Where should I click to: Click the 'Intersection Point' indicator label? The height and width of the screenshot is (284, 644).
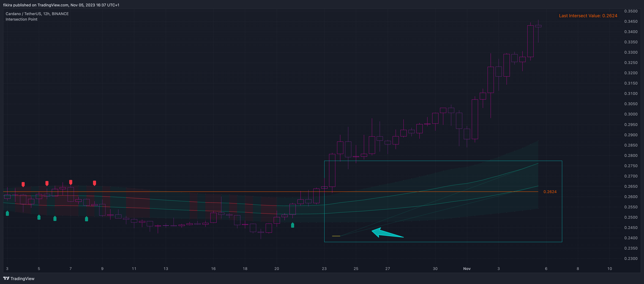(21, 19)
